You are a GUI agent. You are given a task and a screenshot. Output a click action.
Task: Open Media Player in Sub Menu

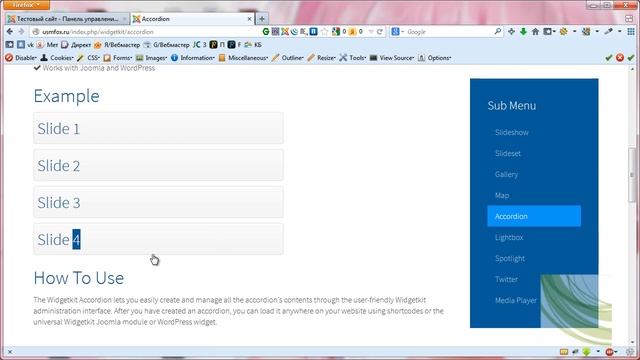(516, 300)
